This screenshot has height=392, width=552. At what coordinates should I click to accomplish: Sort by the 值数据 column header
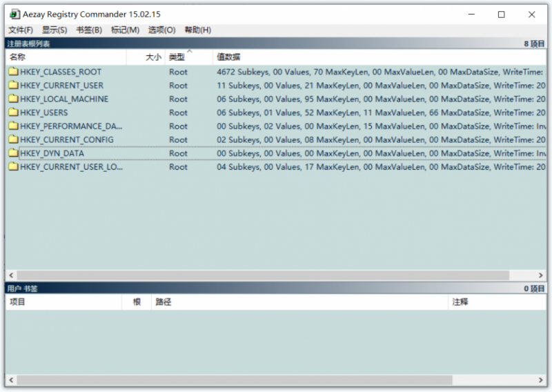click(x=379, y=57)
